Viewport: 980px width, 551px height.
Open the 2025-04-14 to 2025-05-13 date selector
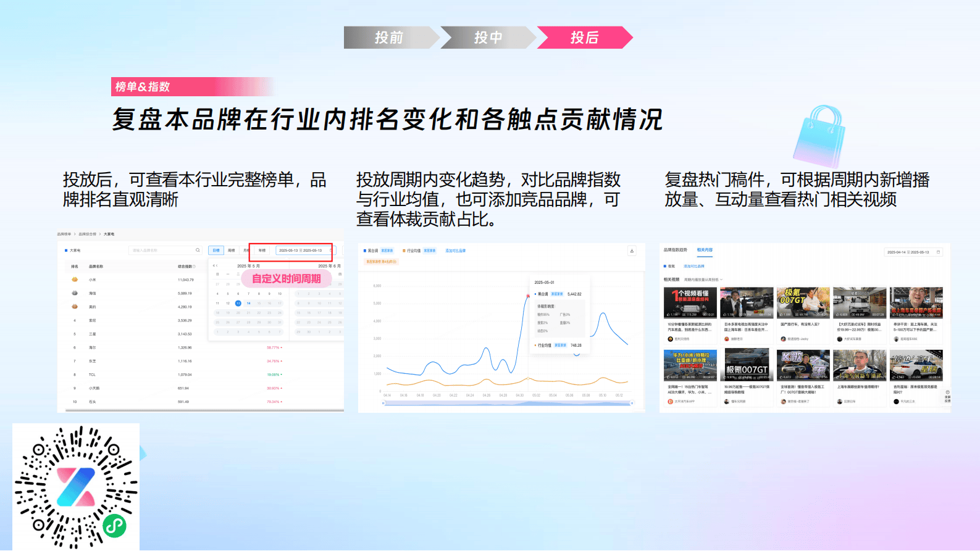(908, 252)
